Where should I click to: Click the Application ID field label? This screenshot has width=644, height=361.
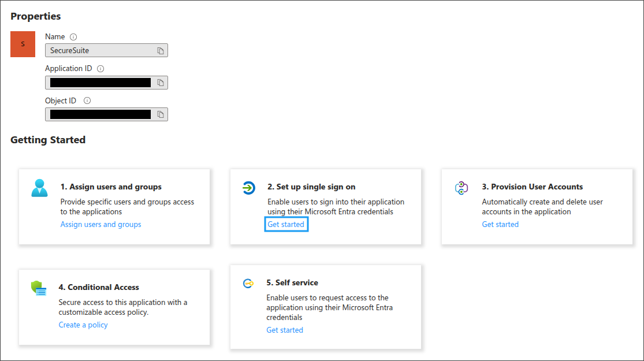[69, 69]
